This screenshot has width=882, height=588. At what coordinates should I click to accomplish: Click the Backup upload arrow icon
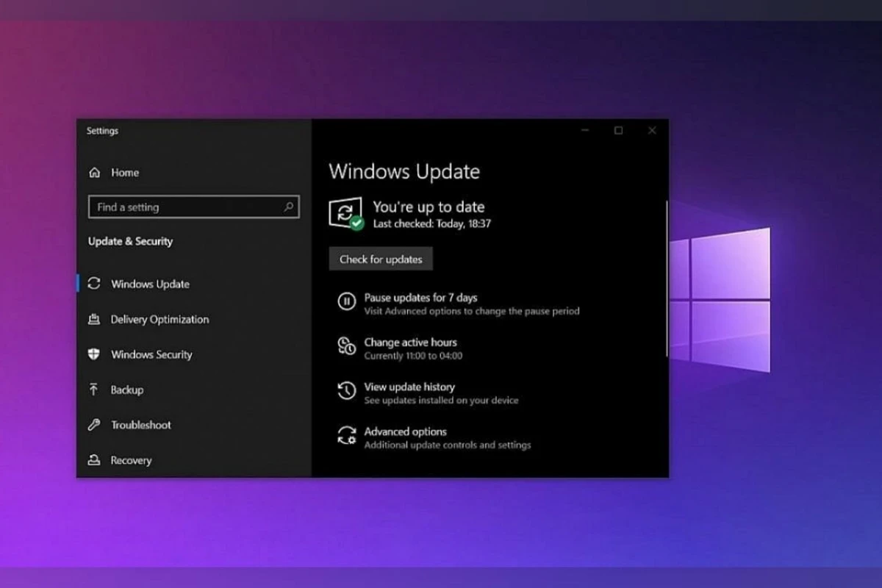pos(94,390)
